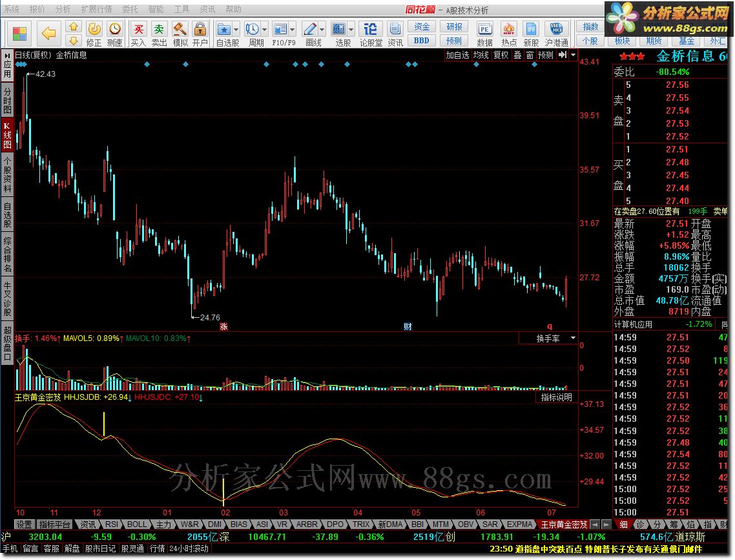735x560 pixels.
Task: Click the scrolling news headline at bottom
Action: [595, 549]
